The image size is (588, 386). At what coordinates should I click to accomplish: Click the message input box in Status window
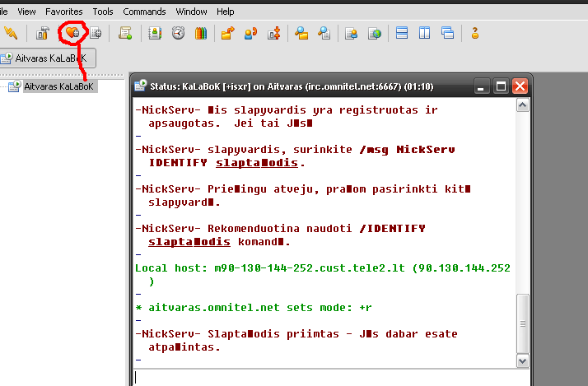[x=332, y=378]
